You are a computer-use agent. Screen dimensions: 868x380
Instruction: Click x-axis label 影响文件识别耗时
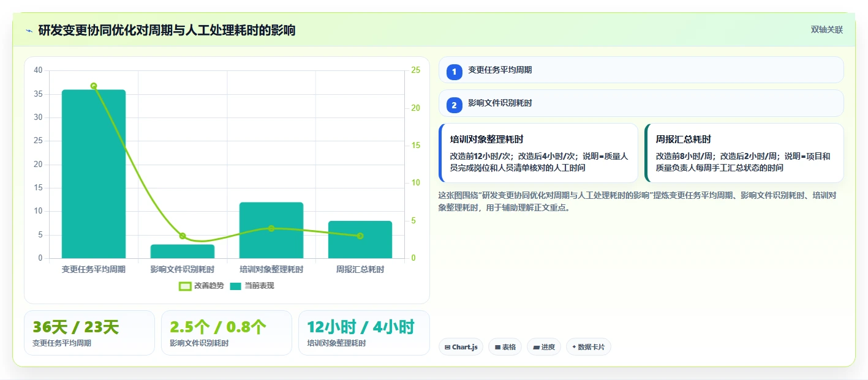(183, 269)
